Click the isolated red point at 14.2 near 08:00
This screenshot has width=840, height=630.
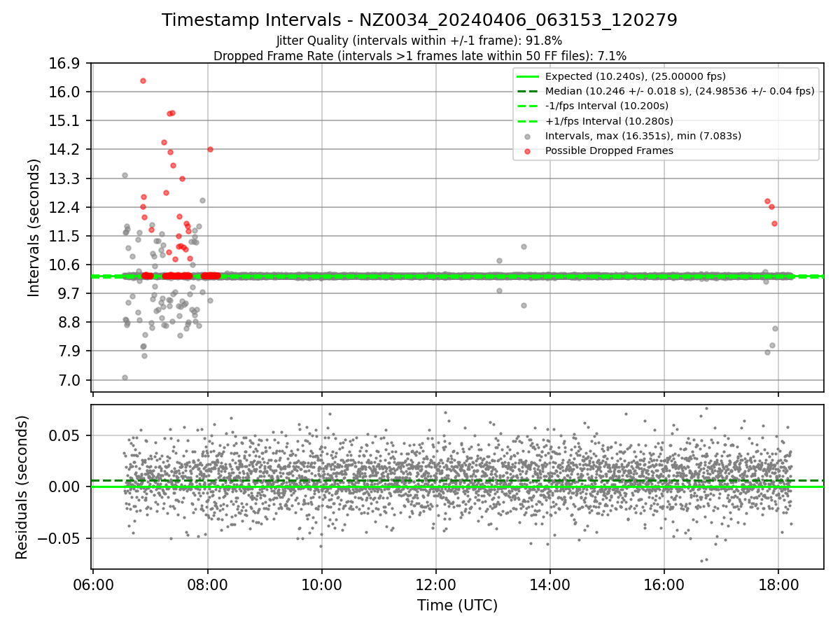click(x=210, y=149)
